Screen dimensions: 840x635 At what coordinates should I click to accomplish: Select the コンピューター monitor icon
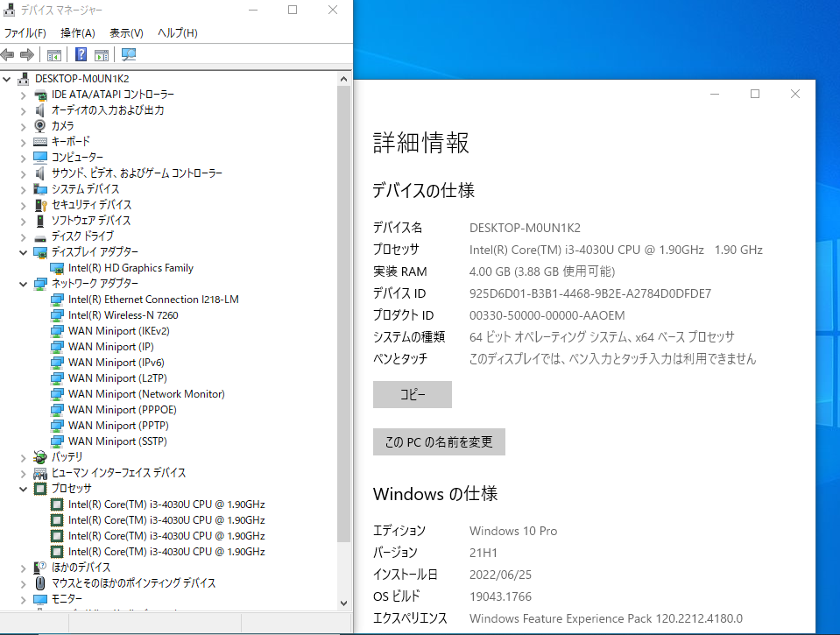click(x=40, y=158)
